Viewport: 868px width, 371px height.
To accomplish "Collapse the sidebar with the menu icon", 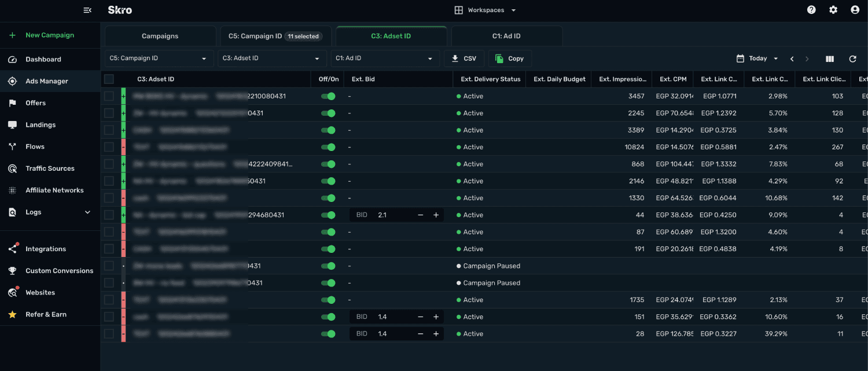I will tap(87, 10).
